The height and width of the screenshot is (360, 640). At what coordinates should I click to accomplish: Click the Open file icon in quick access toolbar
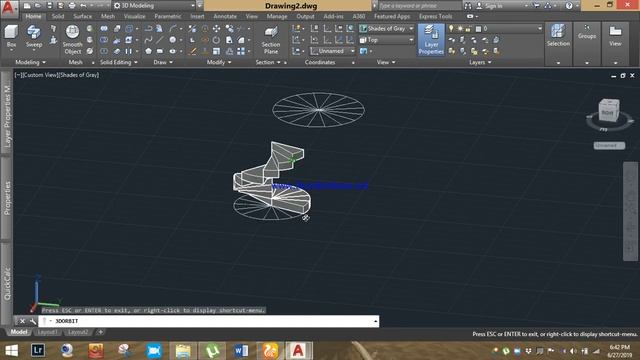[38, 6]
